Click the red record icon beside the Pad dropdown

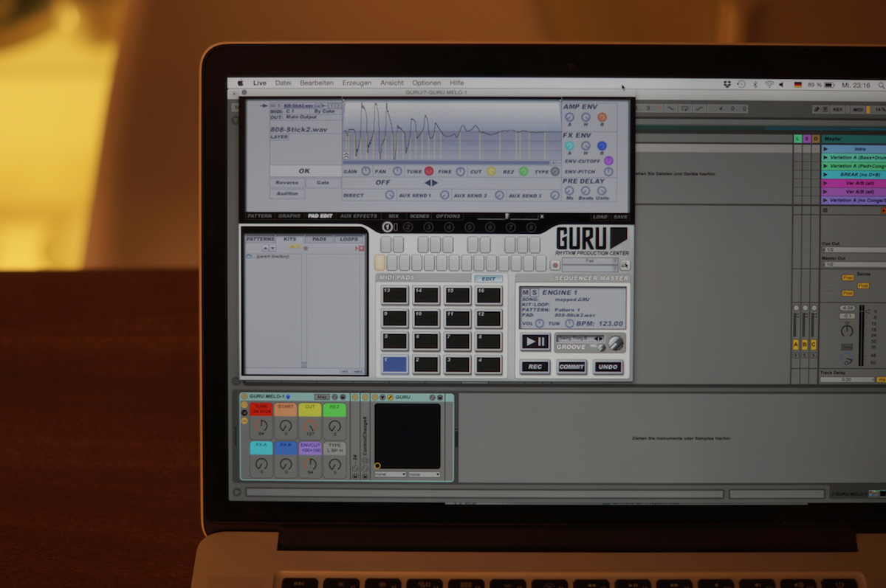[554, 265]
